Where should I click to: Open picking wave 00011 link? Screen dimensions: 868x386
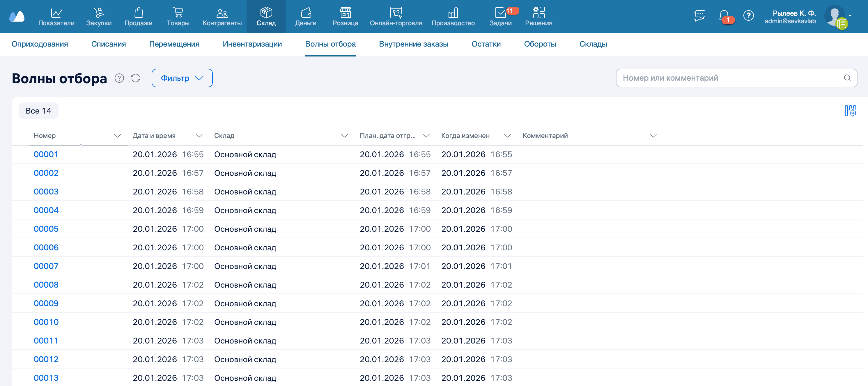[46, 341]
